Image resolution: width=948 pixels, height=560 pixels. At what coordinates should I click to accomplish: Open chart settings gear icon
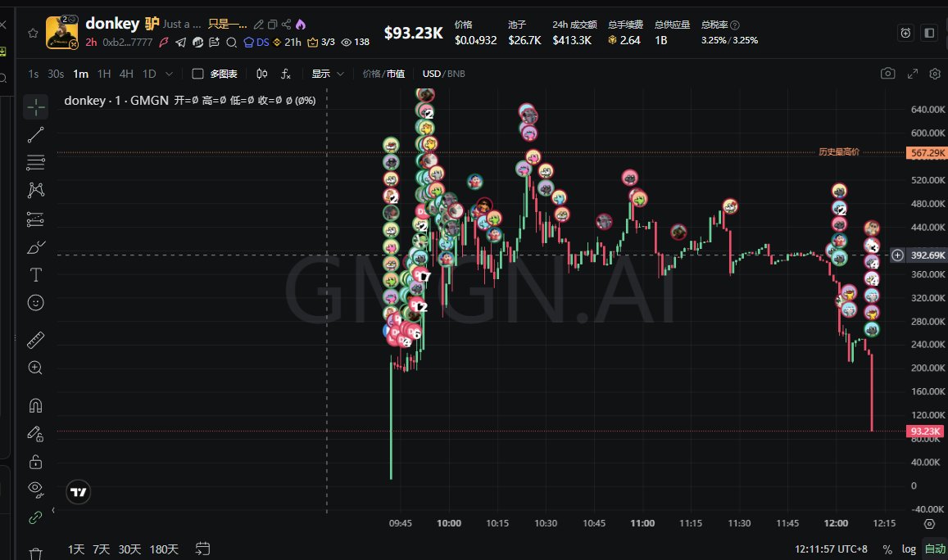[x=935, y=74]
